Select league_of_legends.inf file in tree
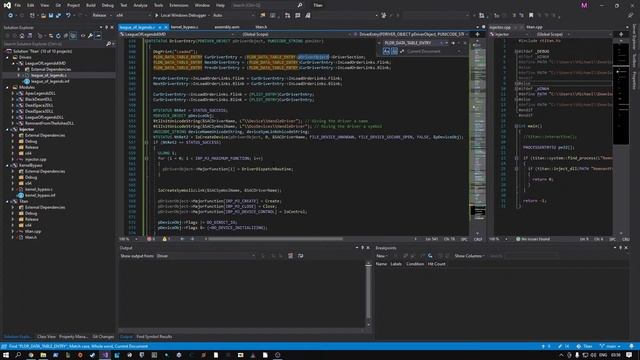The image size is (640, 360). [x=50, y=81]
